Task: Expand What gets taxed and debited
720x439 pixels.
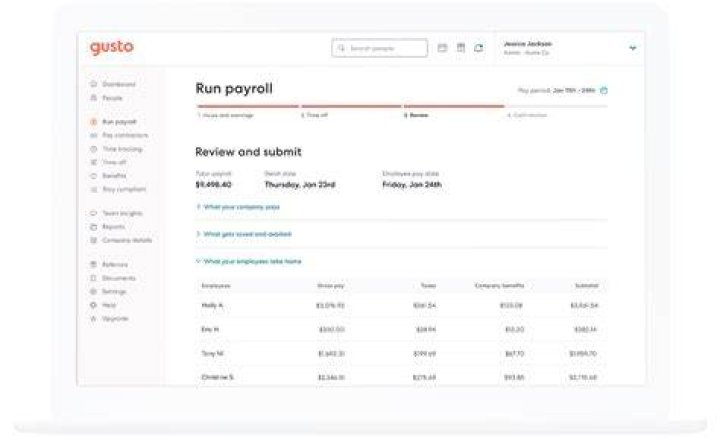Action: pos(244,234)
